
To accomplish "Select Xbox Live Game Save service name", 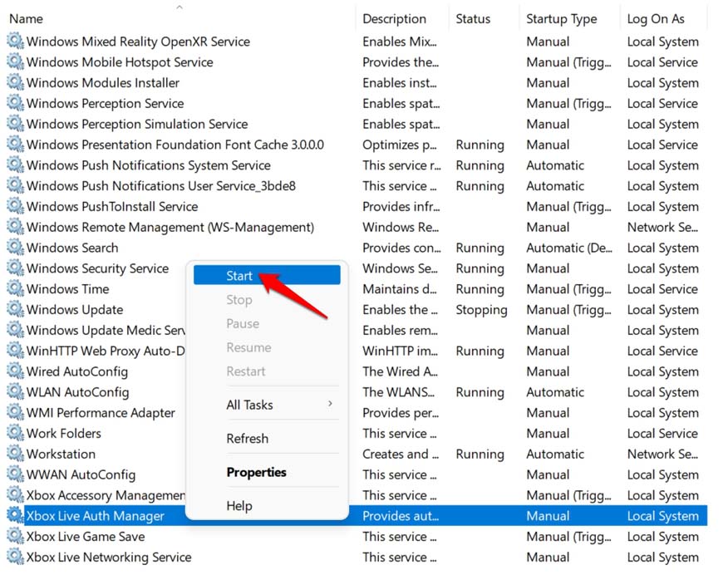I will [x=86, y=537].
